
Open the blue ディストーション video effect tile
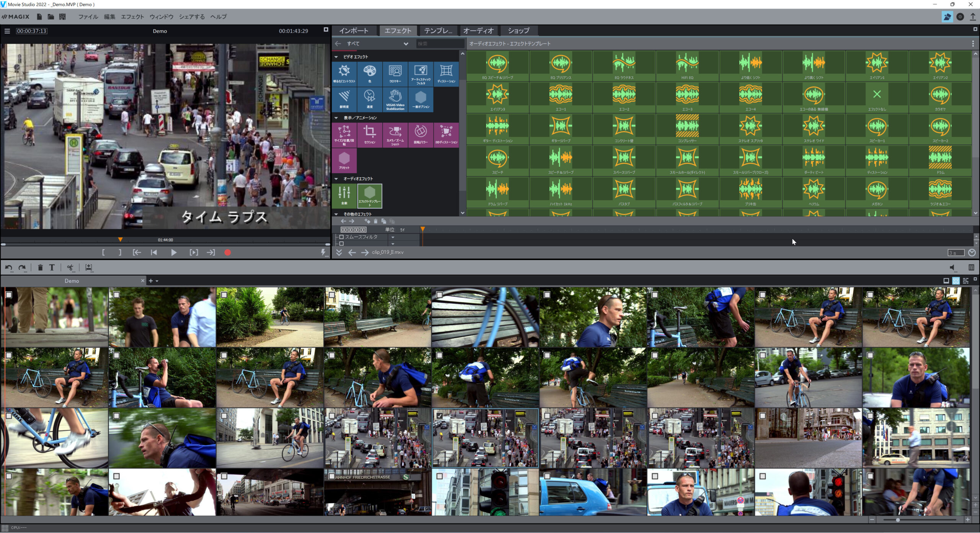pyautogui.click(x=446, y=74)
